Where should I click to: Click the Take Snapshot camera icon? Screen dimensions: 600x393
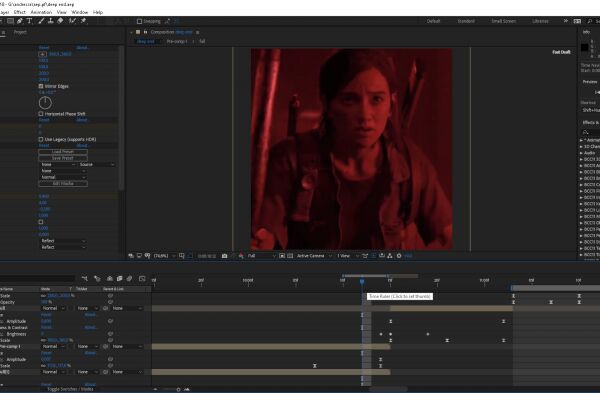[225, 256]
